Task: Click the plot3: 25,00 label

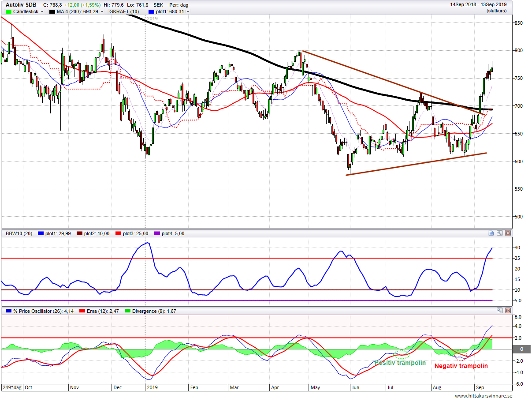Action: click(136, 233)
